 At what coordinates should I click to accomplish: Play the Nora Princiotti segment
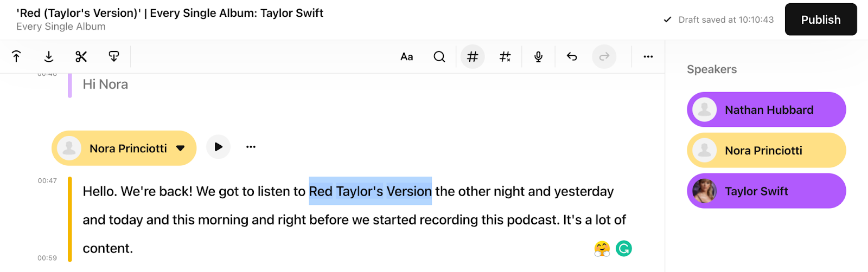(218, 147)
